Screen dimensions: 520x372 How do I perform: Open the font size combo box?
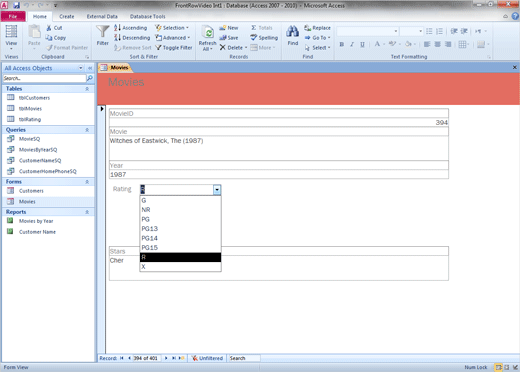(412, 31)
